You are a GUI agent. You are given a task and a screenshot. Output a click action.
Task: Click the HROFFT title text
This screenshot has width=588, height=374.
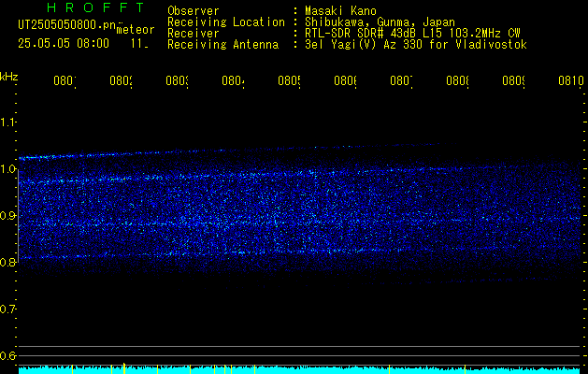96,7
